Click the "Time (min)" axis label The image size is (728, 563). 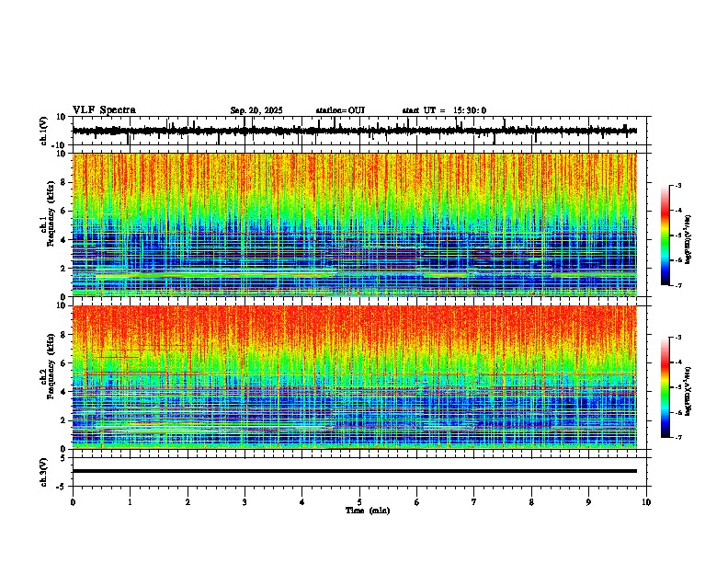click(368, 511)
